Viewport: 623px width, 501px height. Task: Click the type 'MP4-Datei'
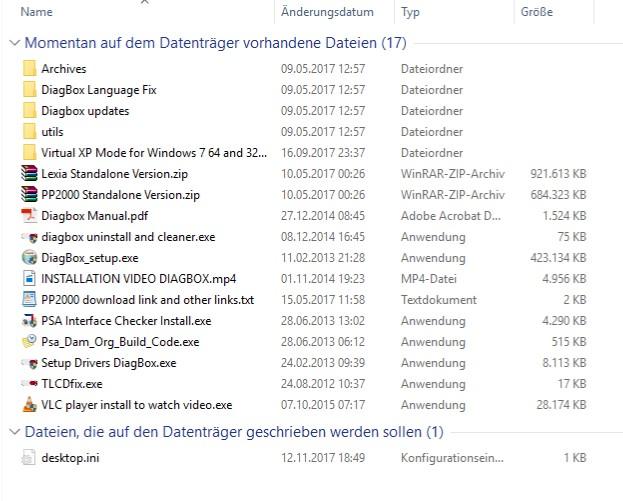429,279
